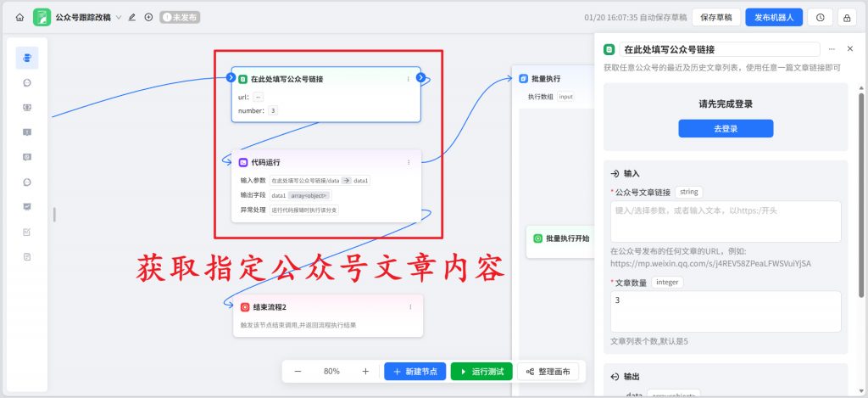Click the green 公众号跟踪改稿 bot avatar
Screen dimensions: 868x398
click(42, 17)
